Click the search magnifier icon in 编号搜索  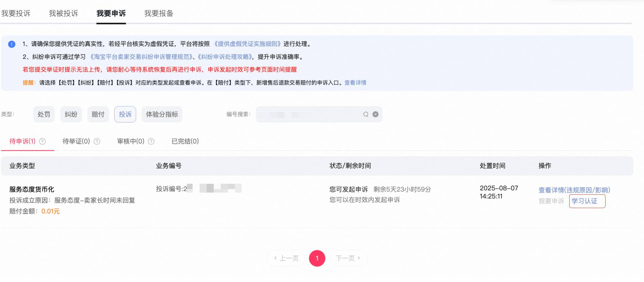(x=366, y=114)
